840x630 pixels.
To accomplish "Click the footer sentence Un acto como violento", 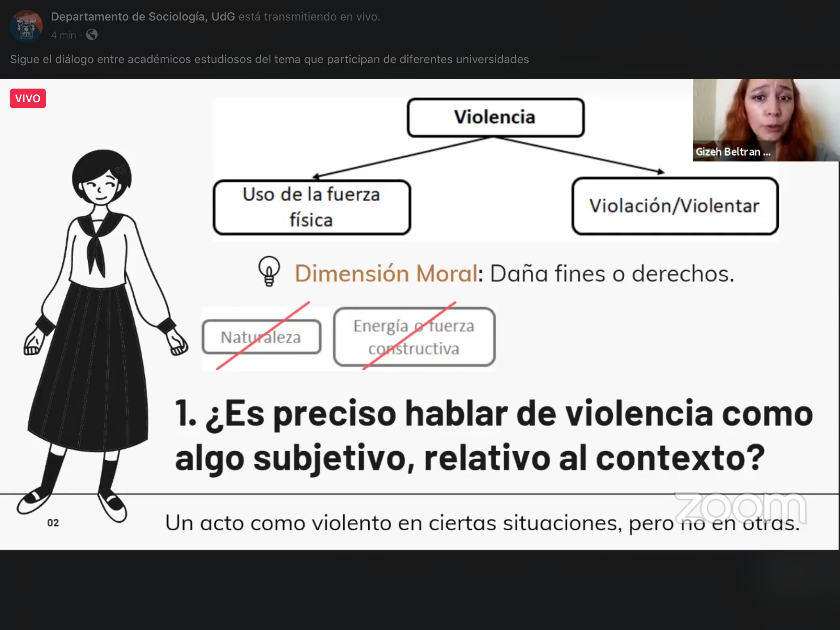I will click(x=482, y=523).
